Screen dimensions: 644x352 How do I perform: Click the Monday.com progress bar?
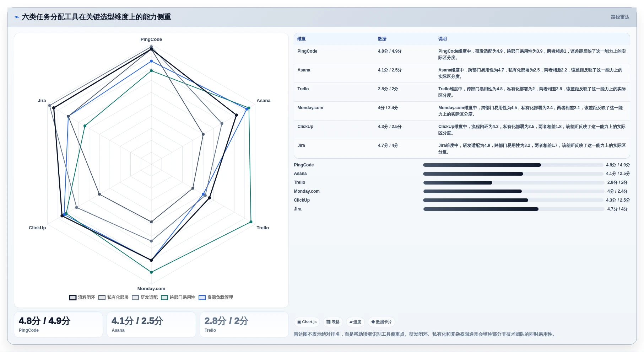(514, 191)
